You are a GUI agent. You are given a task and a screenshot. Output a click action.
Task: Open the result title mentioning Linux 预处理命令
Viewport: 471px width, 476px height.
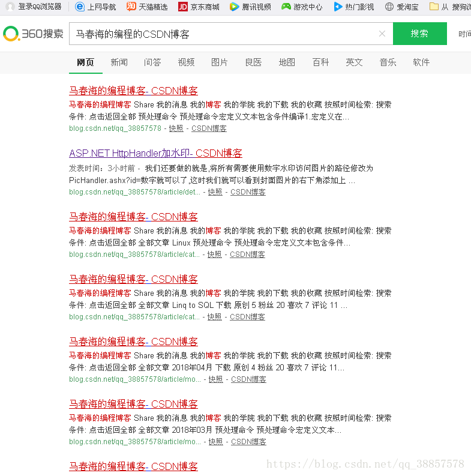(x=134, y=217)
